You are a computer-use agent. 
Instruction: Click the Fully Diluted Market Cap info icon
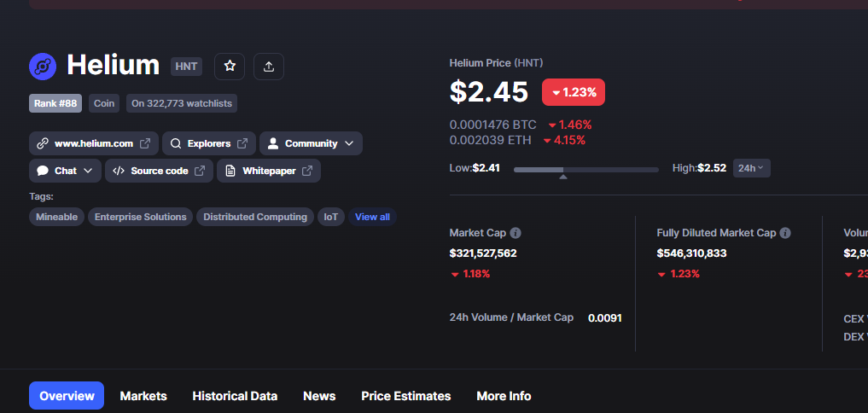pos(785,233)
